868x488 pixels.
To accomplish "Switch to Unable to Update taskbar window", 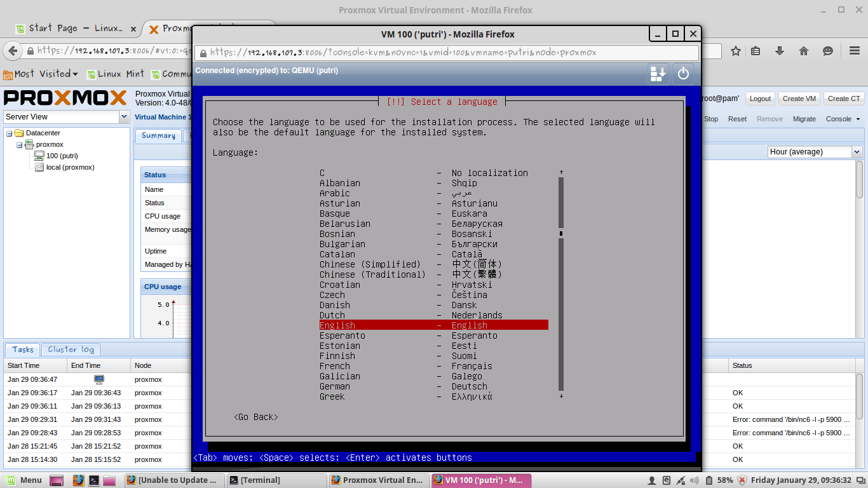I will click(175, 480).
